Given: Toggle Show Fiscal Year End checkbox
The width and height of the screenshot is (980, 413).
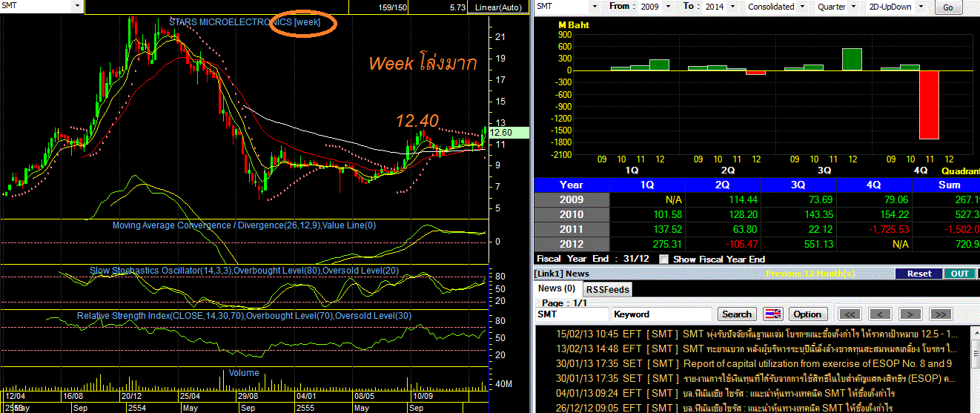Looking at the screenshot, I should click(x=663, y=259).
